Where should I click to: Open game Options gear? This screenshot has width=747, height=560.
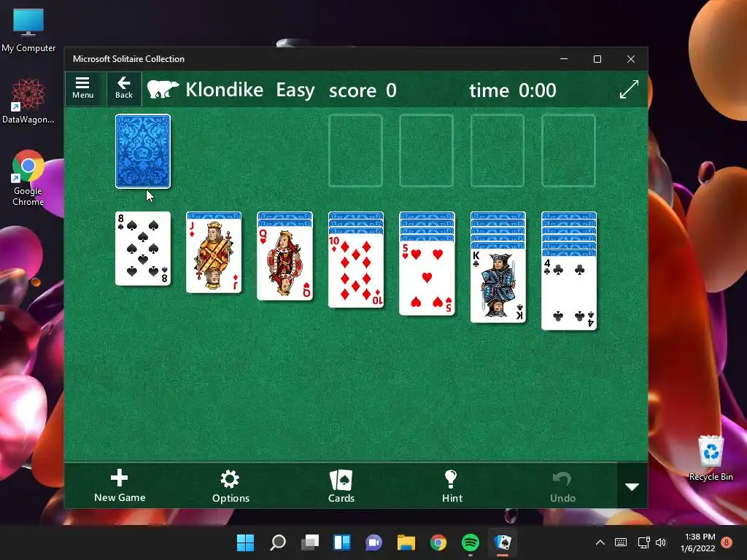coord(231,486)
